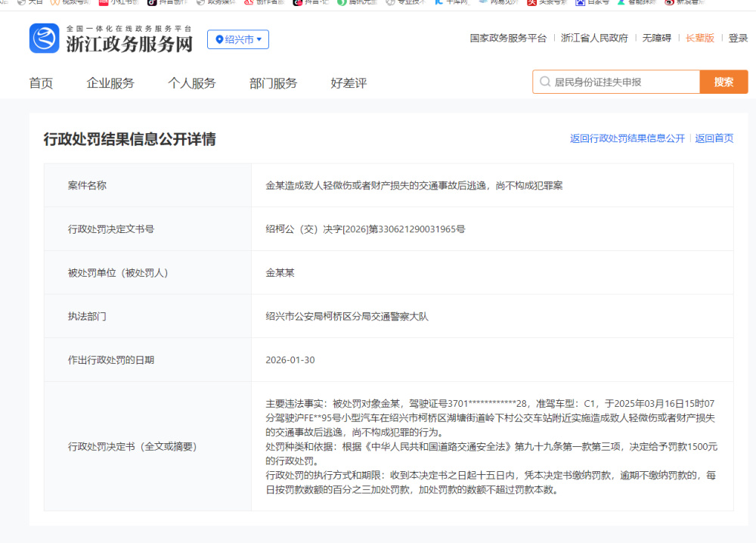Click the search magnifier icon in search box
The width and height of the screenshot is (756, 543).
(x=544, y=82)
